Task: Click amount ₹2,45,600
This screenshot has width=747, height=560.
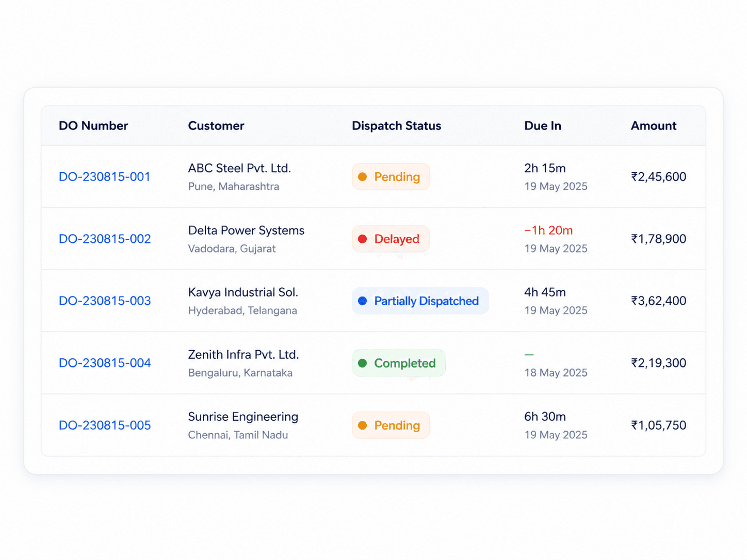Action: (x=659, y=177)
